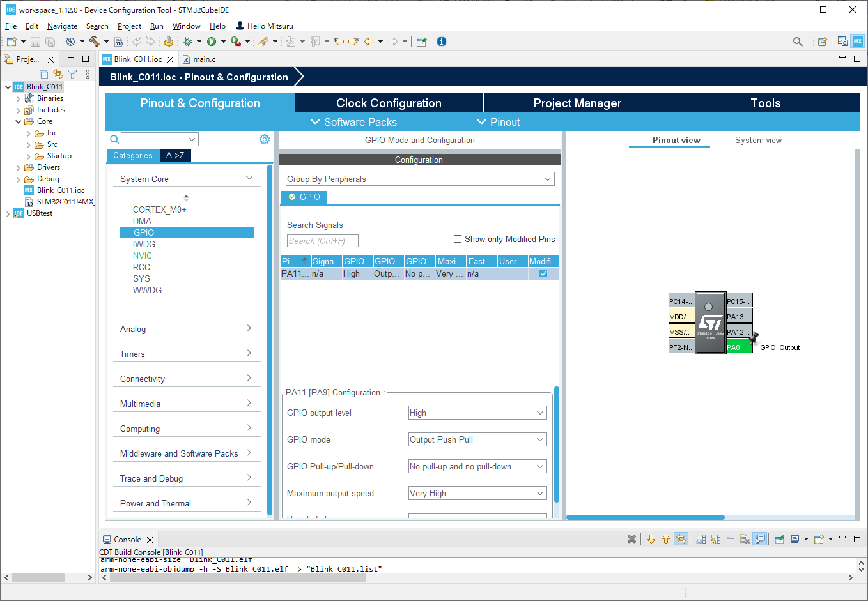Image resolution: width=868 pixels, height=601 pixels.
Task: Open the Tools tab
Action: pyautogui.click(x=766, y=103)
